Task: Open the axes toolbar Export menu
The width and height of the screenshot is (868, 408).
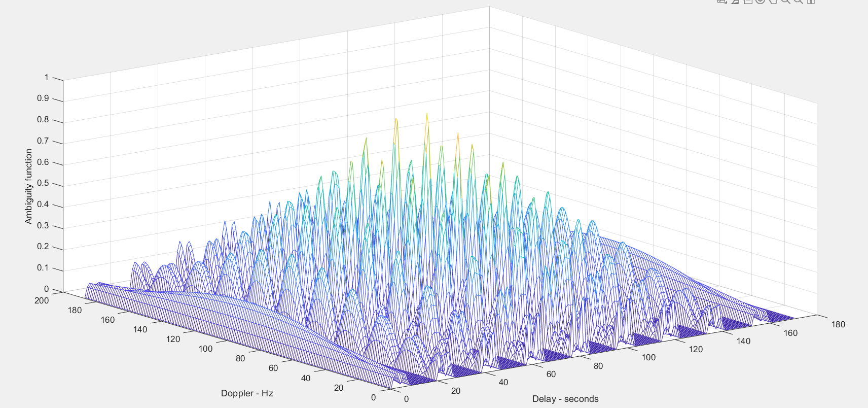Action: (722, 2)
